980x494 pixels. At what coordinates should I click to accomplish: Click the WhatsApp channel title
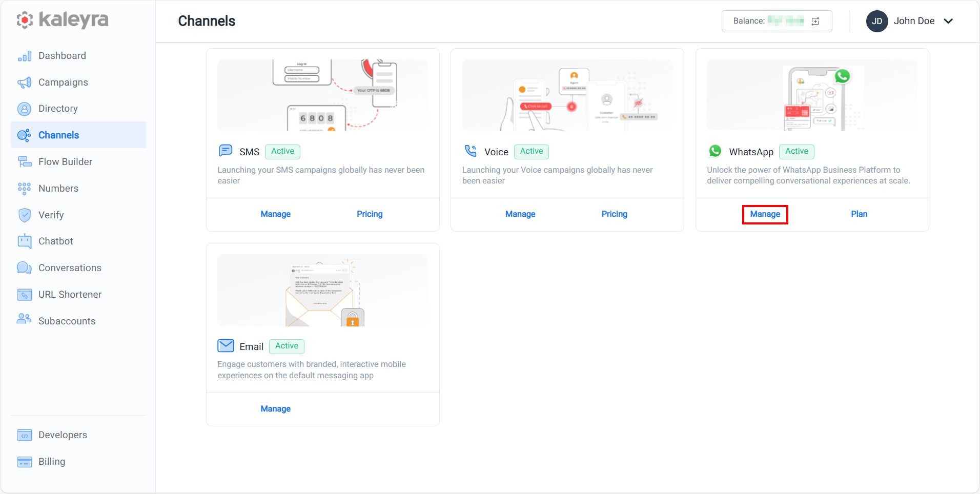751,152
